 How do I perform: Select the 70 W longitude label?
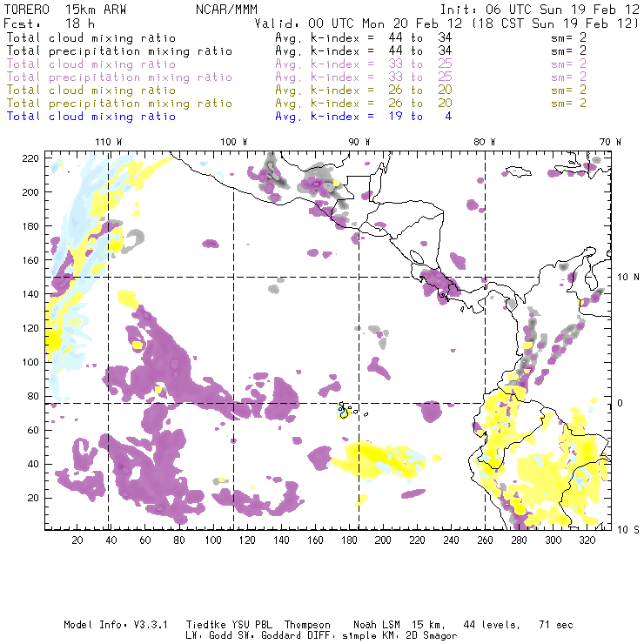(612, 142)
